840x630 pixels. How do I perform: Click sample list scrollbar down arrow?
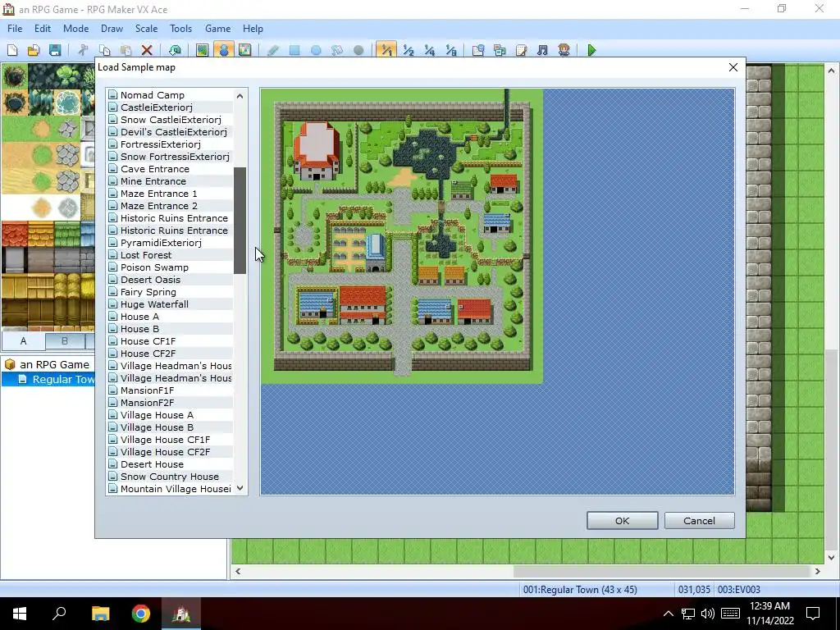point(240,488)
